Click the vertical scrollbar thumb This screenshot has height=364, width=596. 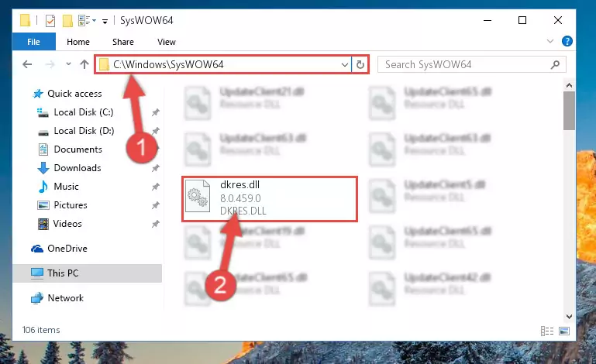[569, 111]
